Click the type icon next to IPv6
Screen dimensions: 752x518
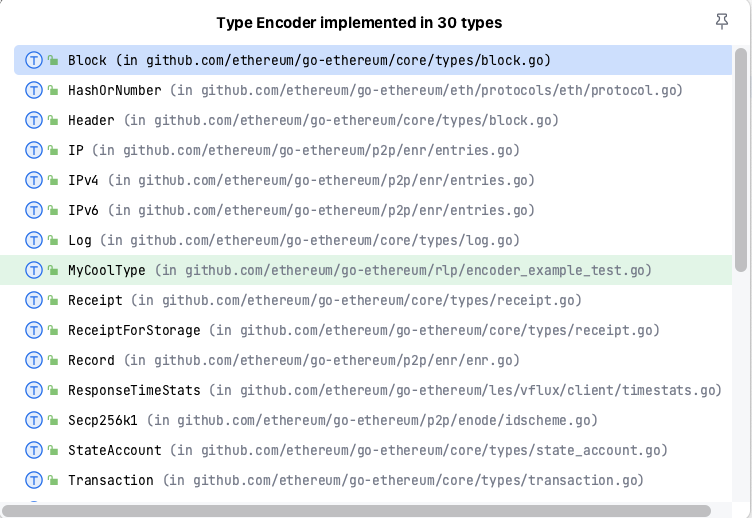click(34, 210)
